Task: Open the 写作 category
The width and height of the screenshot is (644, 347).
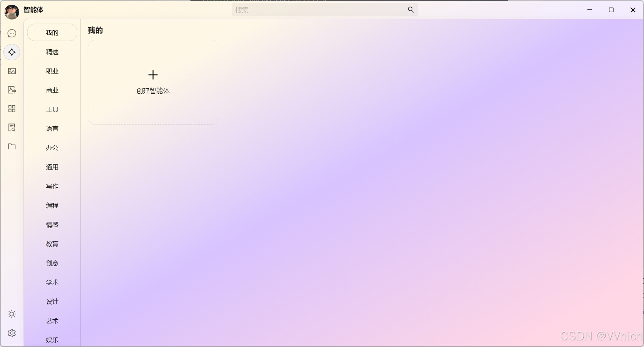Action: pyautogui.click(x=52, y=186)
